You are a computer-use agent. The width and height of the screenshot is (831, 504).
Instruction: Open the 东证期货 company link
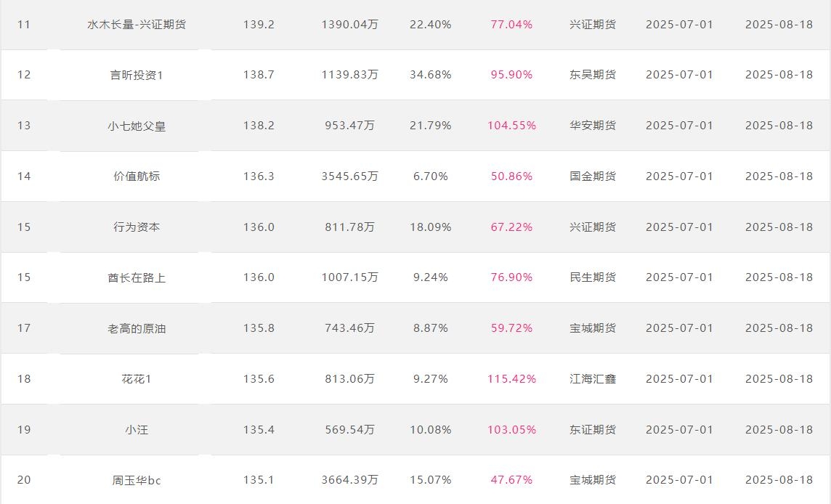[x=593, y=430]
